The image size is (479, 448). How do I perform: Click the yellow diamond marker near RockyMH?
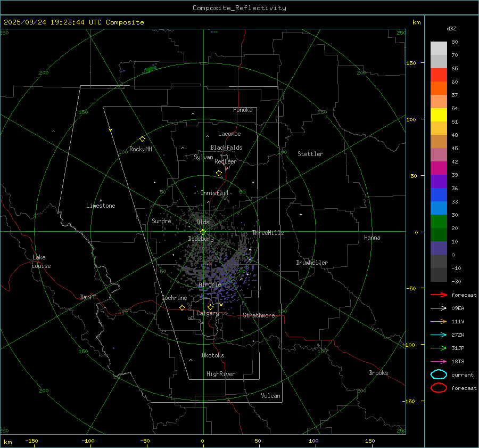(142, 139)
